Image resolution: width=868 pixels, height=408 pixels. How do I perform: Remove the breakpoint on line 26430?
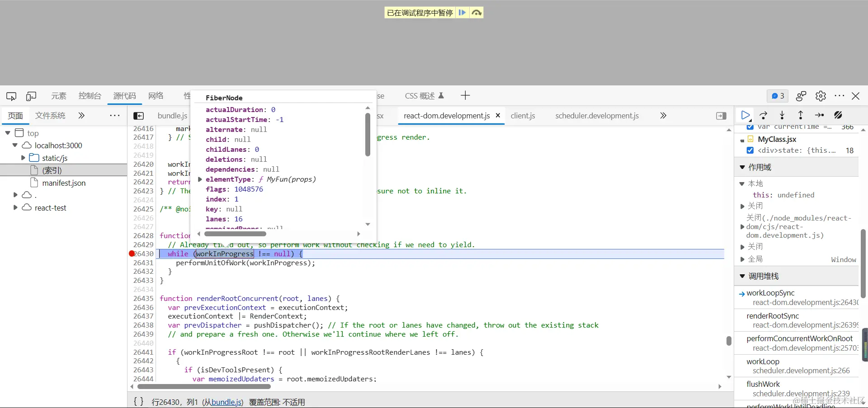(x=132, y=253)
